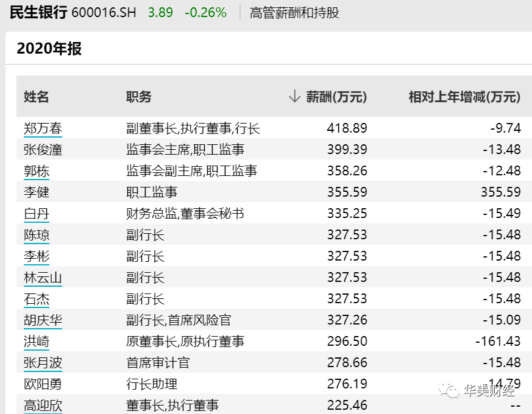Click the change value -15.09
532x414 pixels.
pos(502,320)
